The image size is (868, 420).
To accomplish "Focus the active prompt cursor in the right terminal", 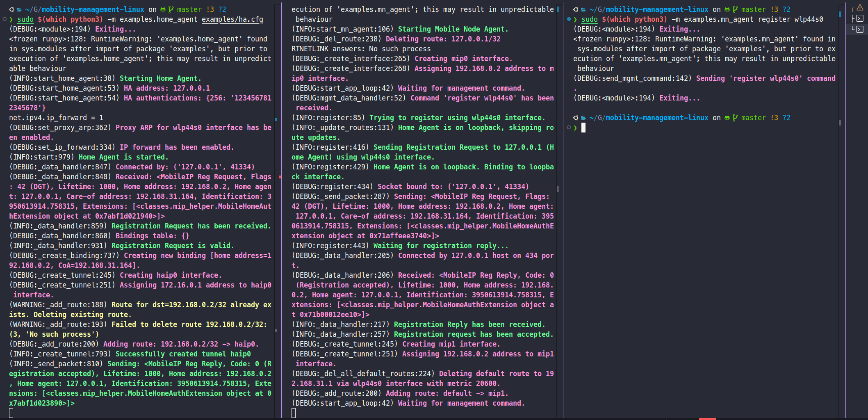I will (583, 128).
